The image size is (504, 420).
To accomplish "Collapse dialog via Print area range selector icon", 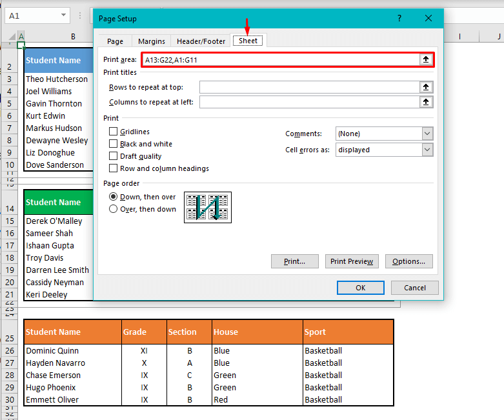I will pyautogui.click(x=426, y=59).
